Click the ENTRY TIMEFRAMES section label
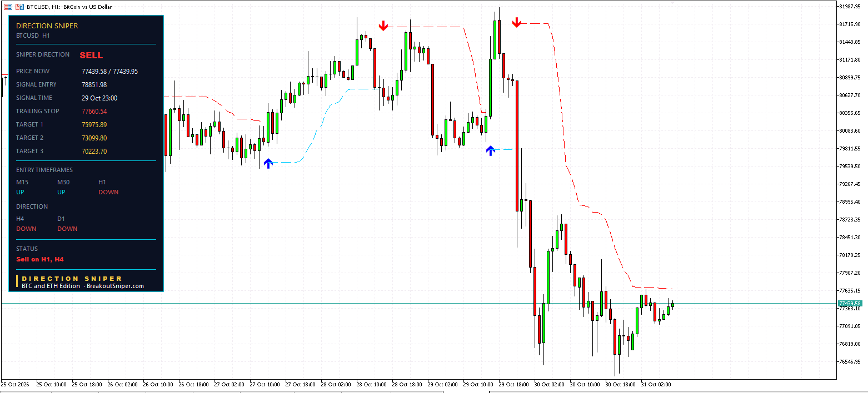868x393 pixels. click(44, 170)
